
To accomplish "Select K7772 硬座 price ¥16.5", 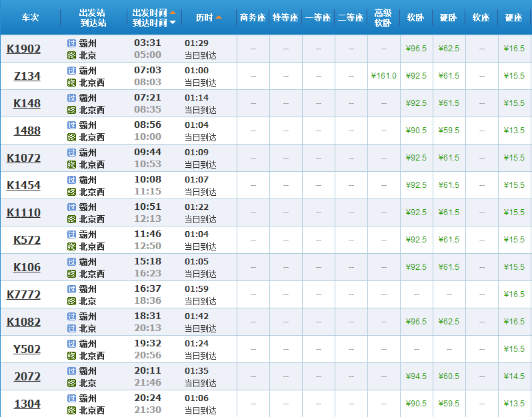I will click(514, 294).
